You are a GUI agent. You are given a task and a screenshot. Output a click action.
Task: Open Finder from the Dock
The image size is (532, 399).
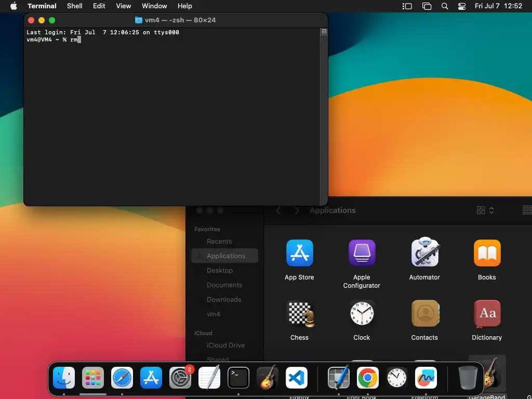(x=64, y=378)
